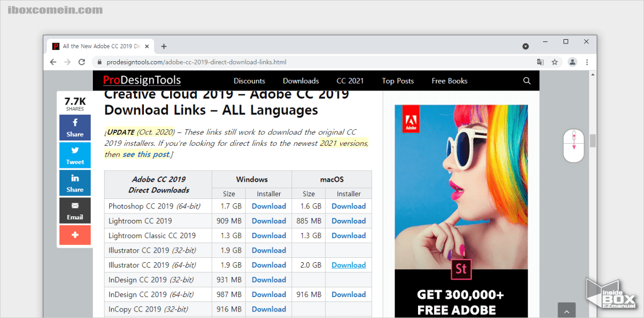The height and width of the screenshot is (318, 644).
Task: Download Photoshop CC 2019 for Windows
Action: 268,206
